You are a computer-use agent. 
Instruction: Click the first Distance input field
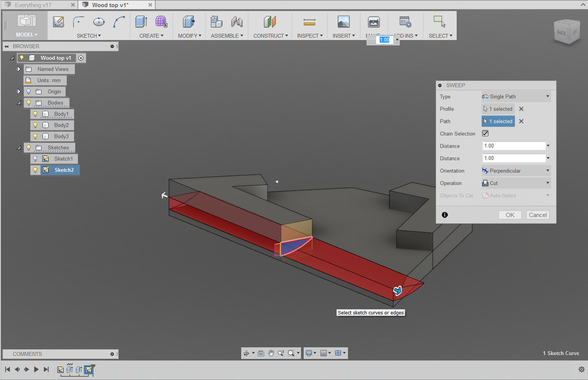tap(514, 146)
